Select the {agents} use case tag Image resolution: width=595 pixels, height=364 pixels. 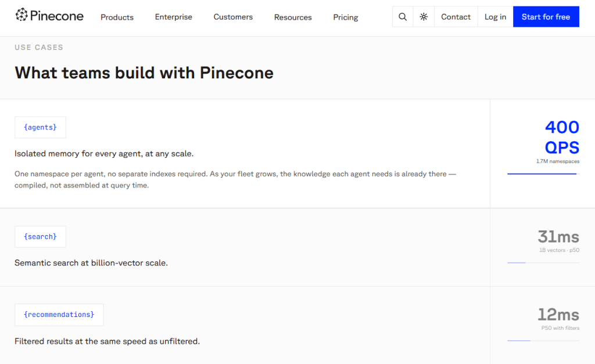[x=40, y=127]
